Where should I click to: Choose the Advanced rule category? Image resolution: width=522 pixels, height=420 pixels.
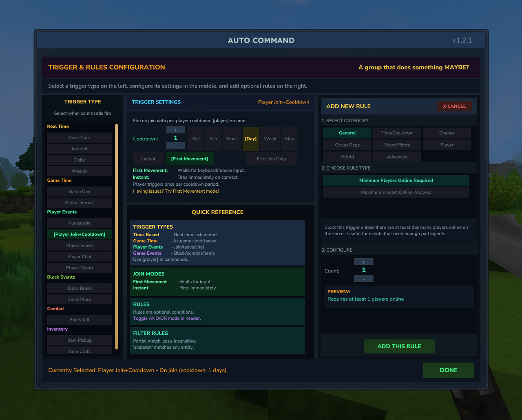397,157
